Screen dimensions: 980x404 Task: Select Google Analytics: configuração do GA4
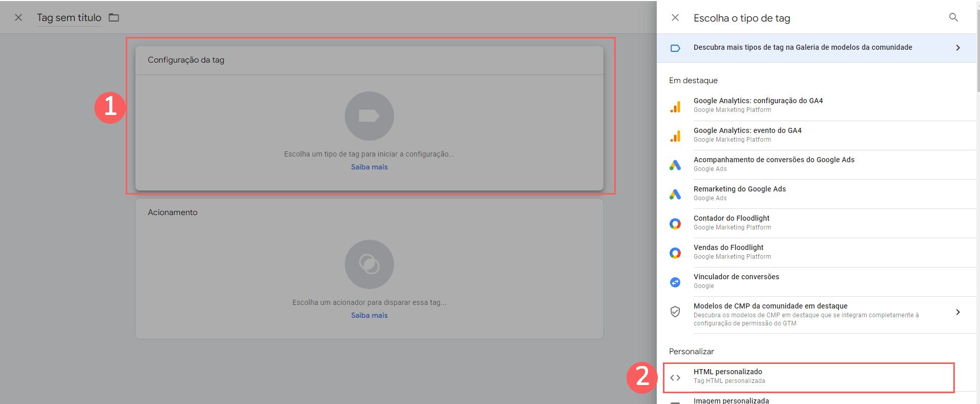758,105
